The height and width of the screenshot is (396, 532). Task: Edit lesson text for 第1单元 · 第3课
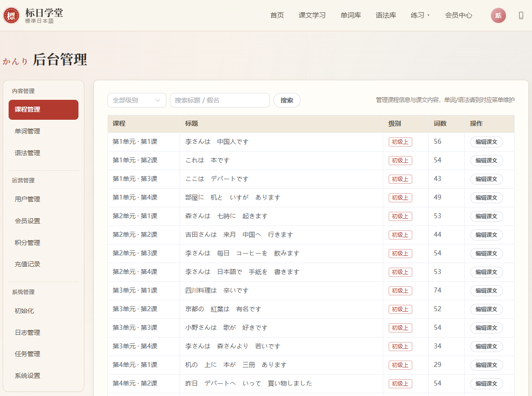[486, 179]
